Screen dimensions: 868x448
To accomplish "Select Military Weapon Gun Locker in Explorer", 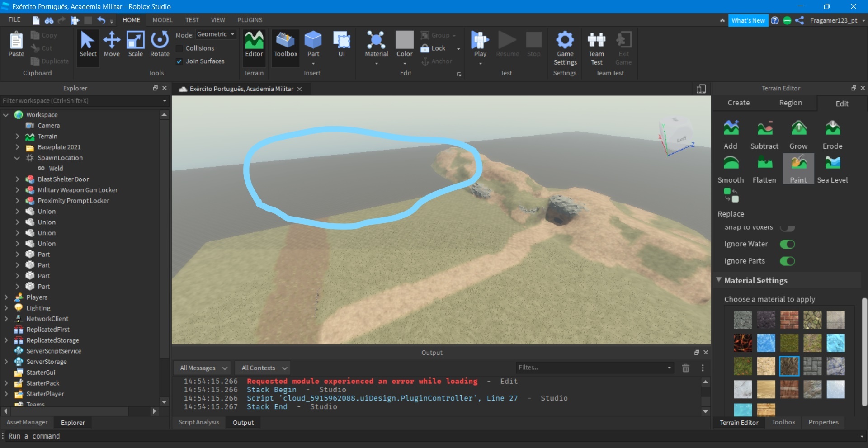I will click(78, 190).
